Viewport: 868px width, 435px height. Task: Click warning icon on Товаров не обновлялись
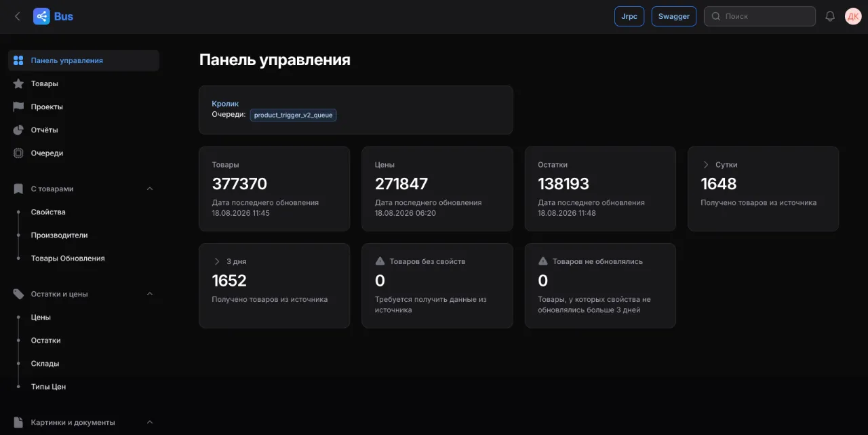click(x=543, y=261)
